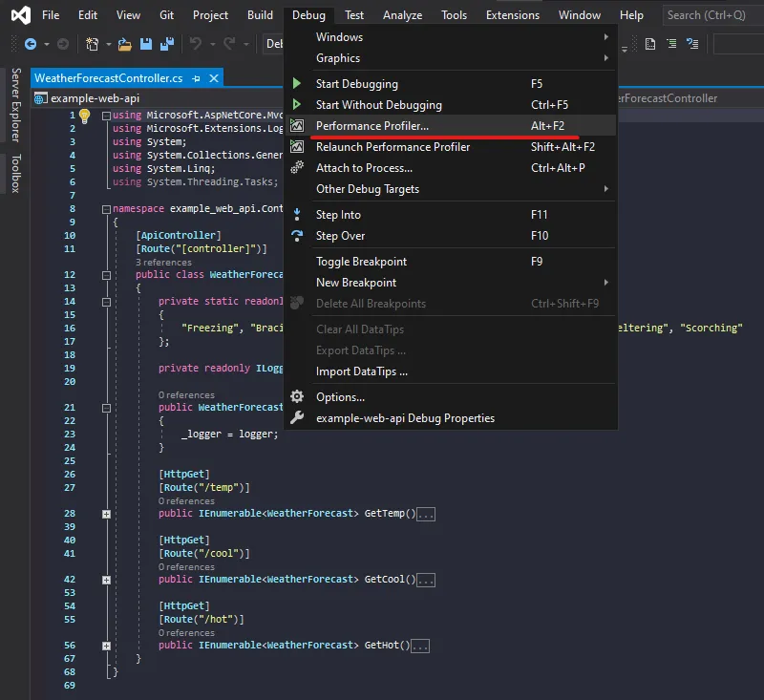
Task: Click the Open File folder icon
Action: (125, 44)
